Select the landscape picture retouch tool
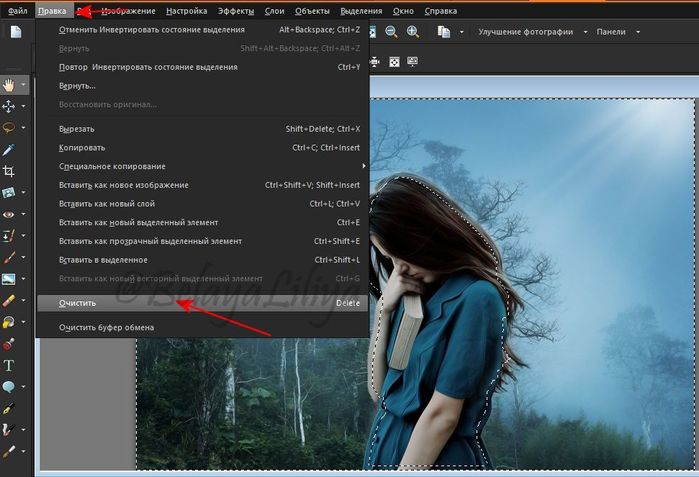Viewport: 699px width, 477px height. tap(8, 279)
